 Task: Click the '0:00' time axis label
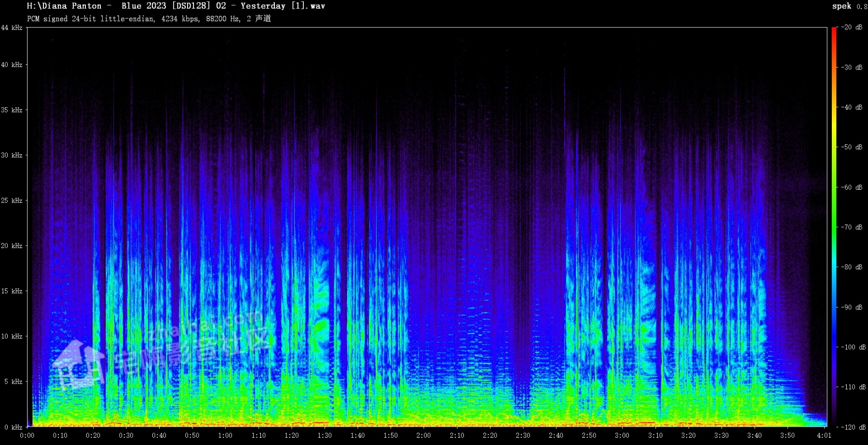27,435
